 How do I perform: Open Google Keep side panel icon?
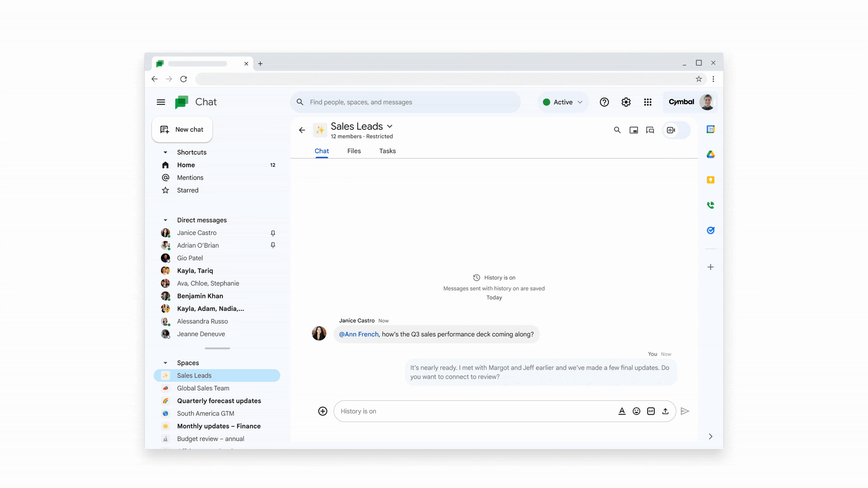click(x=710, y=180)
